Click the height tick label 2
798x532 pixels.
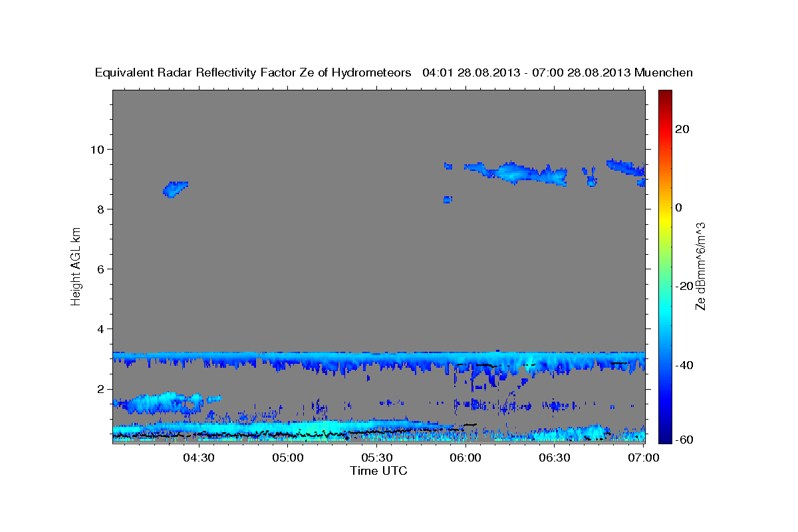click(100, 389)
